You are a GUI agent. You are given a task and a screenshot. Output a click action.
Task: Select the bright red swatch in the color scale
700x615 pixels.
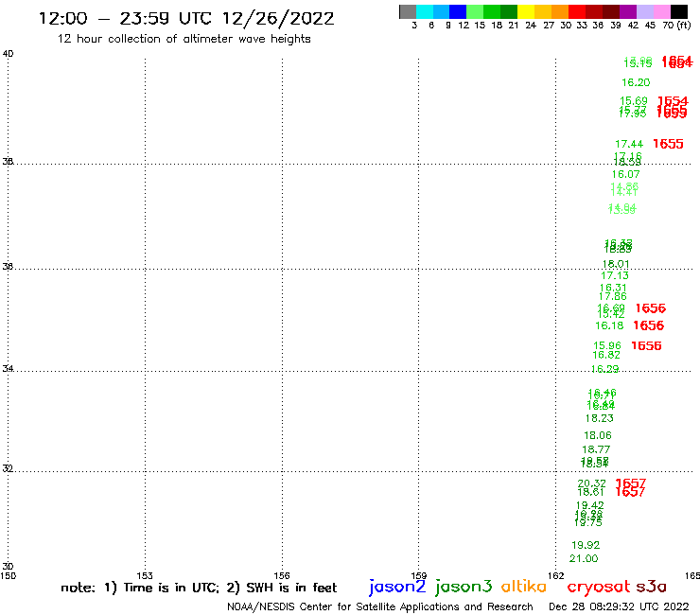[x=577, y=11]
